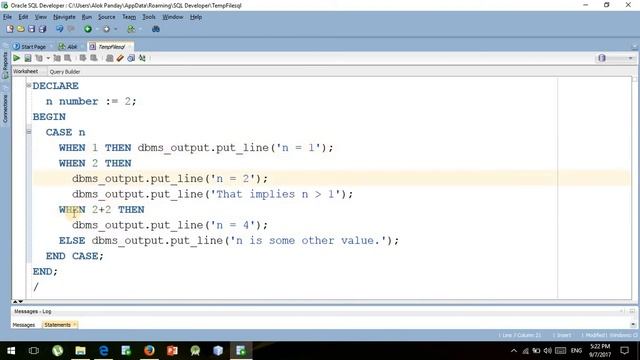
Task: Open the Forward navigation history dropdown
Action: pyautogui.click(x=116, y=29)
